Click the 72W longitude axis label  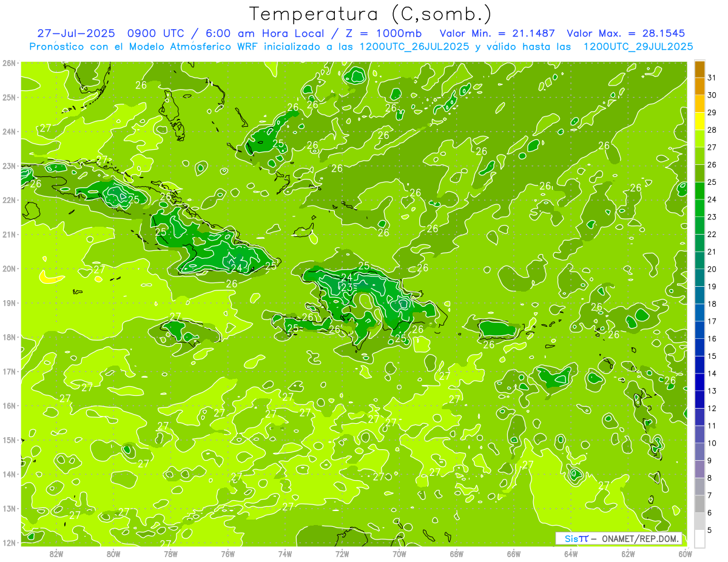click(342, 554)
